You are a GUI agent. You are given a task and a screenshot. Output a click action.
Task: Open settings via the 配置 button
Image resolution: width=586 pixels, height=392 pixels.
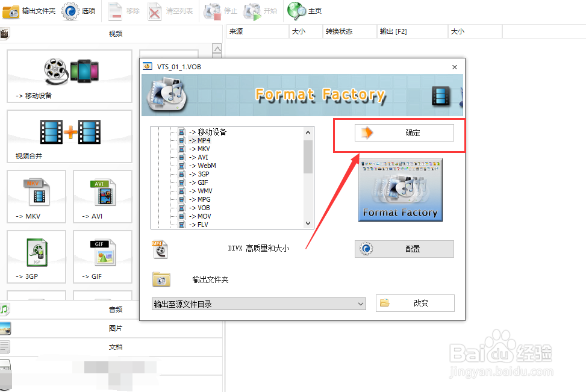(x=404, y=249)
